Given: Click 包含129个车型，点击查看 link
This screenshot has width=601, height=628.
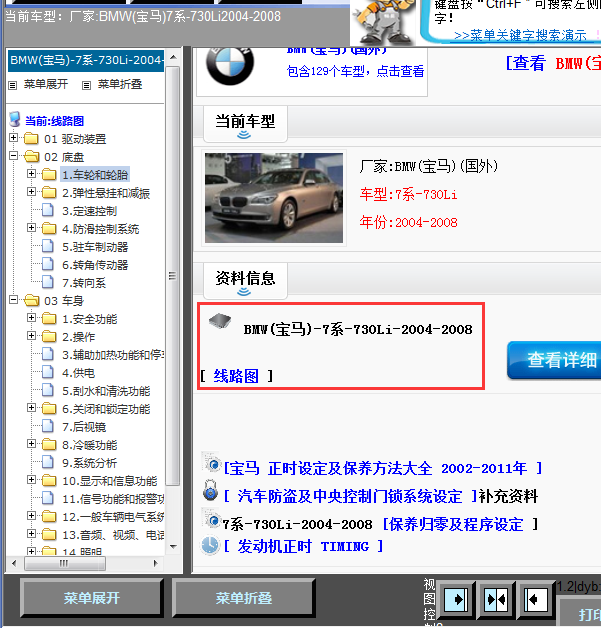Looking at the screenshot, I should pyautogui.click(x=355, y=71).
